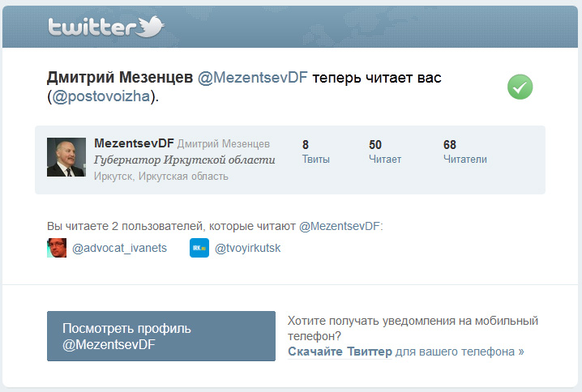Click the @tvoyirkutsk avatar icon
This screenshot has height=392, width=582.
point(199,248)
